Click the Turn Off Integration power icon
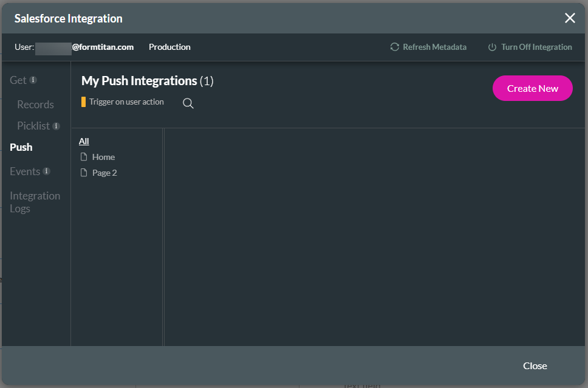Viewport: 588px width, 388px height. pos(492,47)
